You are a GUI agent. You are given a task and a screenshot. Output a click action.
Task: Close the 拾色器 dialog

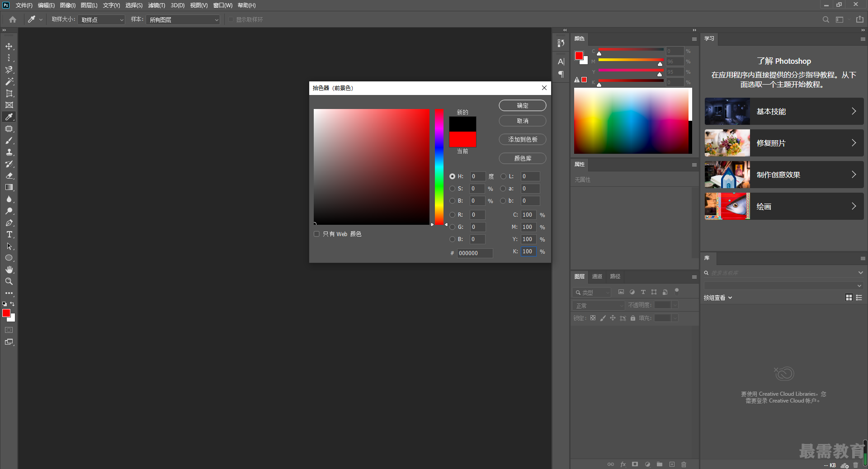pyautogui.click(x=544, y=88)
